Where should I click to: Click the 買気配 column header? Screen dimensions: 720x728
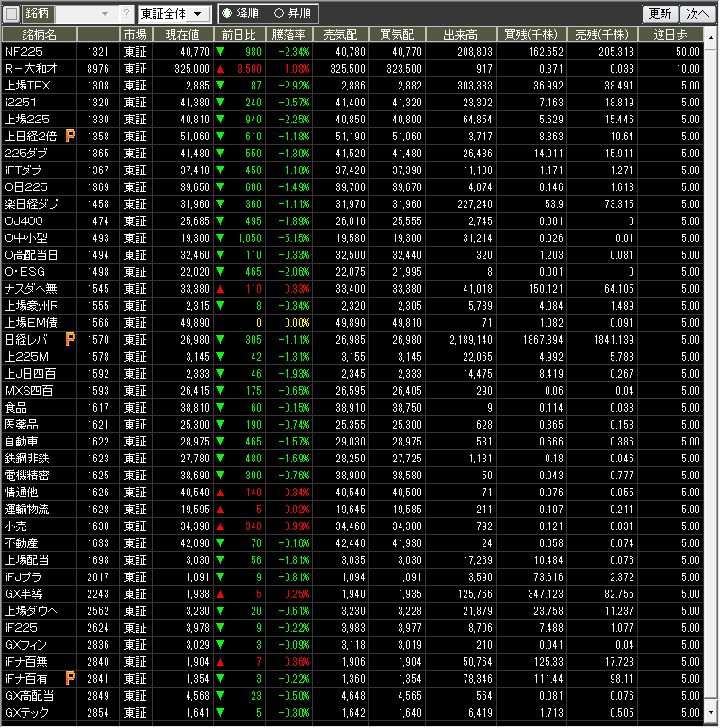397,34
